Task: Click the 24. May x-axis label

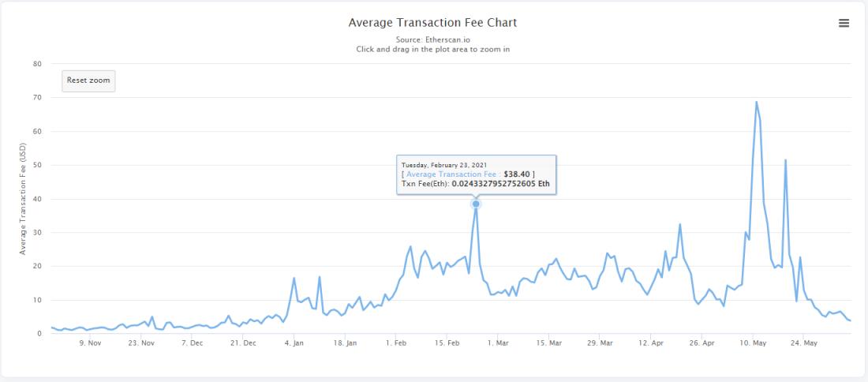Action: (804, 343)
